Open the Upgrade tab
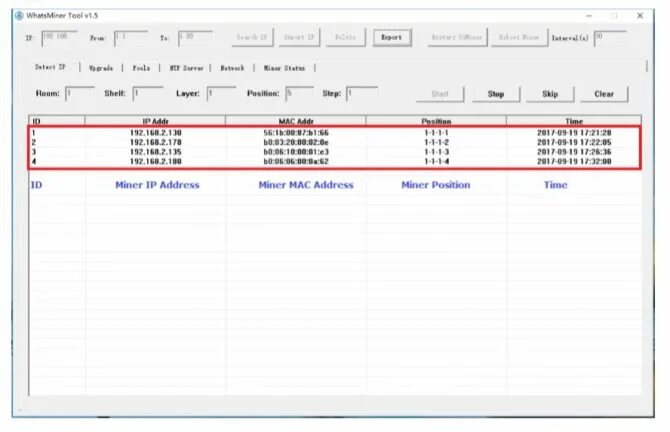 pyautogui.click(x=101, y=68)
